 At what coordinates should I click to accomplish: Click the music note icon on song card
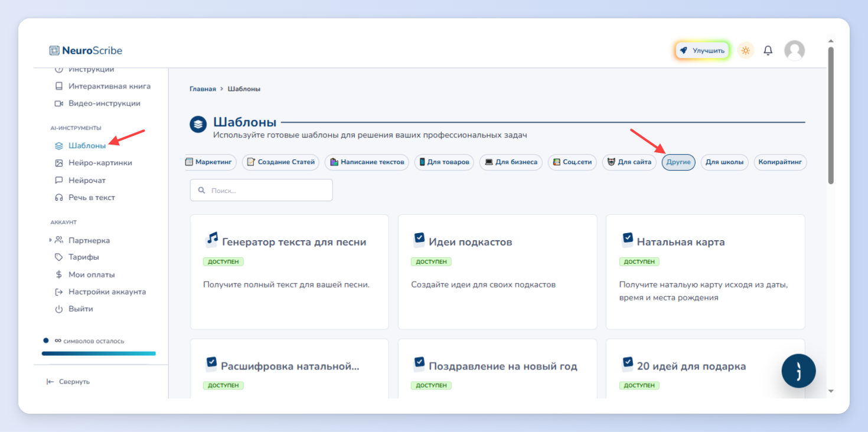pyautogui.click(x=211, y=239)
